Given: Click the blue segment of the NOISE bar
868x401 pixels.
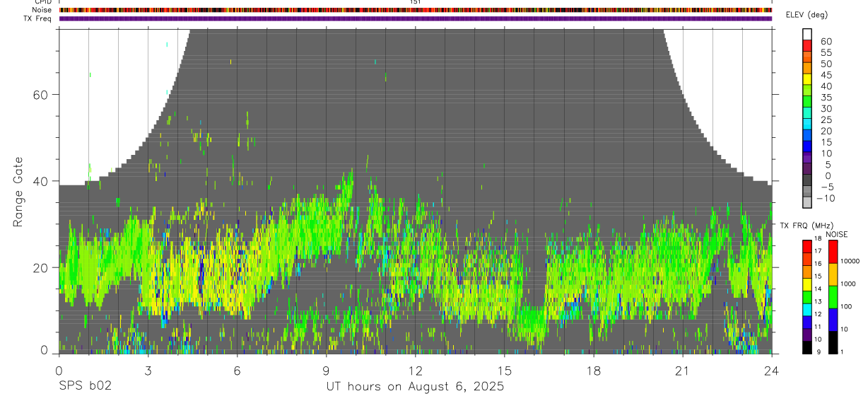Looking at the screenshot, I should [832, 320].
